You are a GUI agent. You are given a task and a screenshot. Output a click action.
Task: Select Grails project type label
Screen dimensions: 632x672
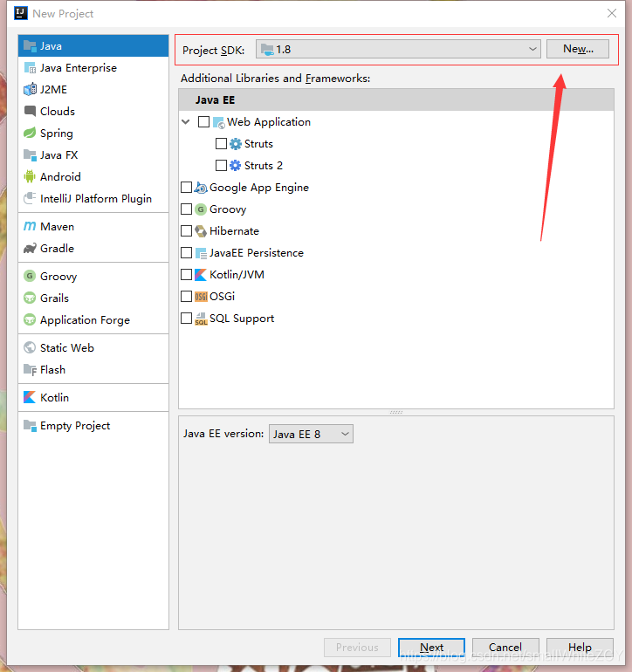tap(54, 298)
